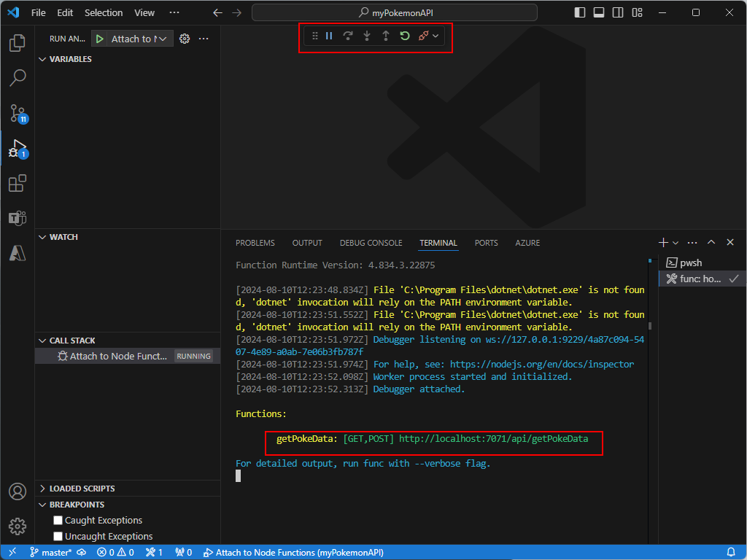The height and width of the screenshot is (560, 747).
Task: Switch to the PORTS tab
Action: click(x=487, y=243)
